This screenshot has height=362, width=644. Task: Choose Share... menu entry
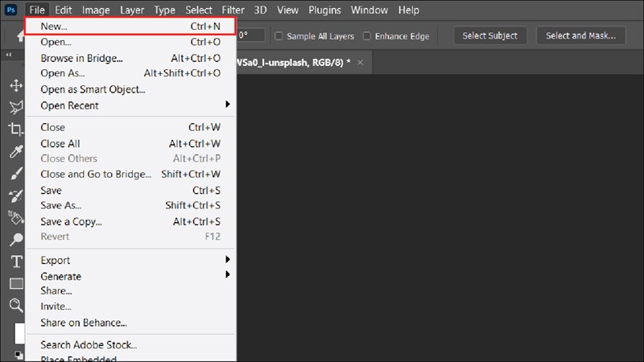click(130, 290)
